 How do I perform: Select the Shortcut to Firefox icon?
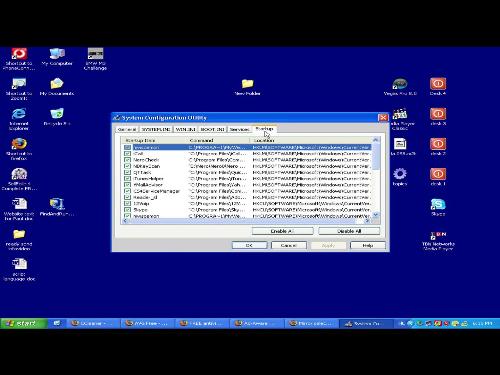(x=19, y=149)
